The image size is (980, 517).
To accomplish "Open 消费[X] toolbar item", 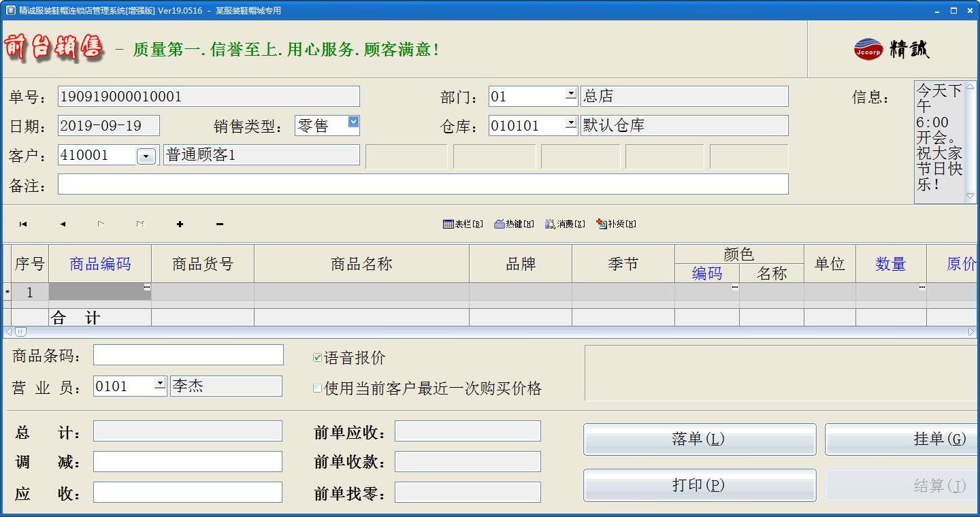I will [565, 224].
